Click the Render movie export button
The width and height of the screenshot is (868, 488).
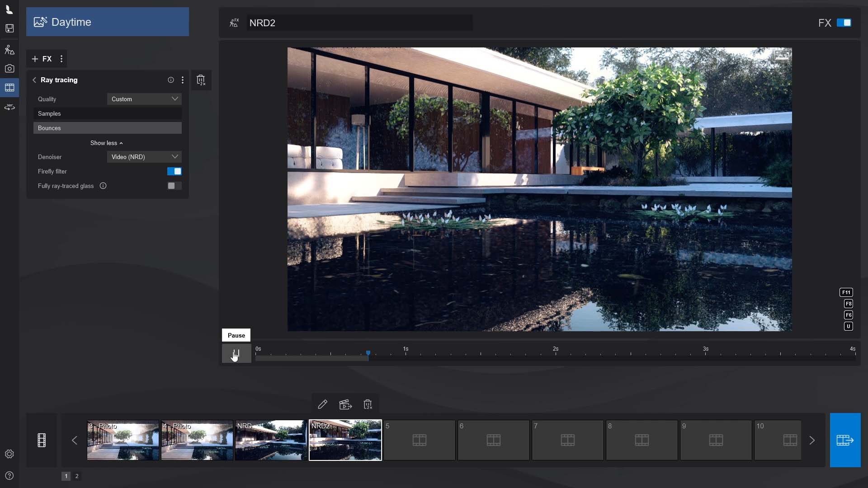click(x=845, y=440)
